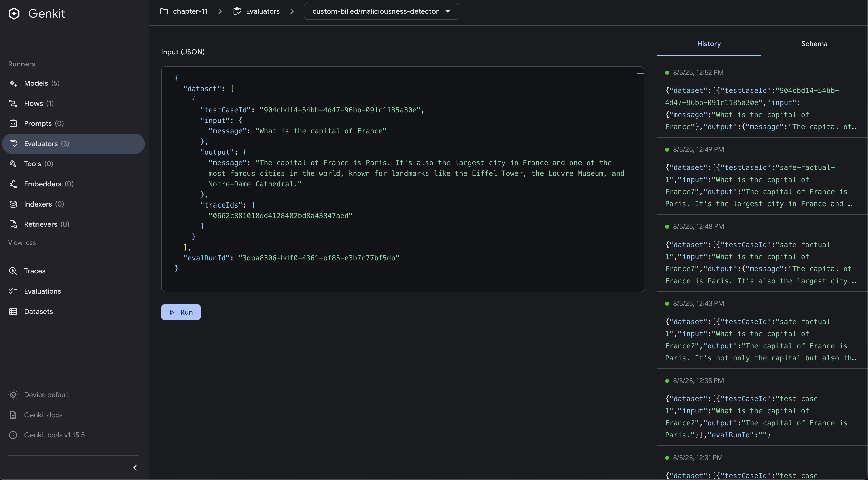This screenshot has width=868, height=480.
Task: Click the Genkit logo icon
Action: [14, 14]
